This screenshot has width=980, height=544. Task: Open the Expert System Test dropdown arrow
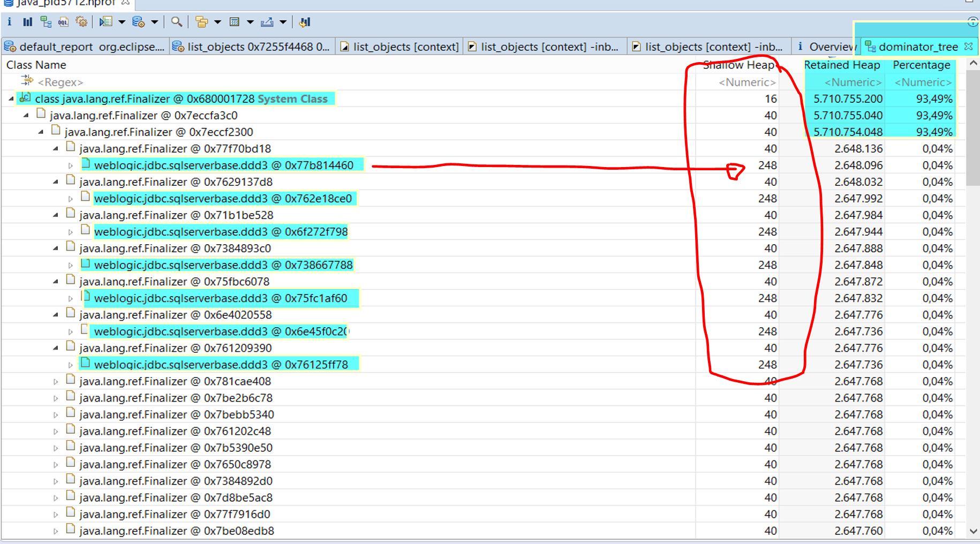[122, 22]
